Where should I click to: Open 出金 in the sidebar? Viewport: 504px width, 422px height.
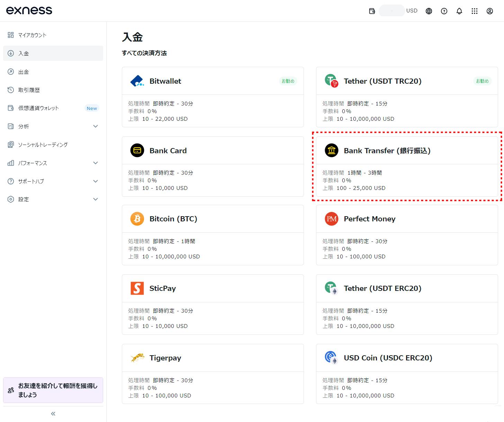pyautogui.click(x=53, y=72)
